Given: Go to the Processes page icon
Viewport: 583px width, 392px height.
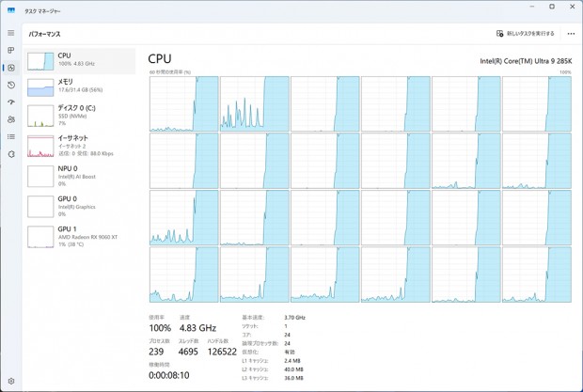Looking at the screenshot, I should 11,50.
